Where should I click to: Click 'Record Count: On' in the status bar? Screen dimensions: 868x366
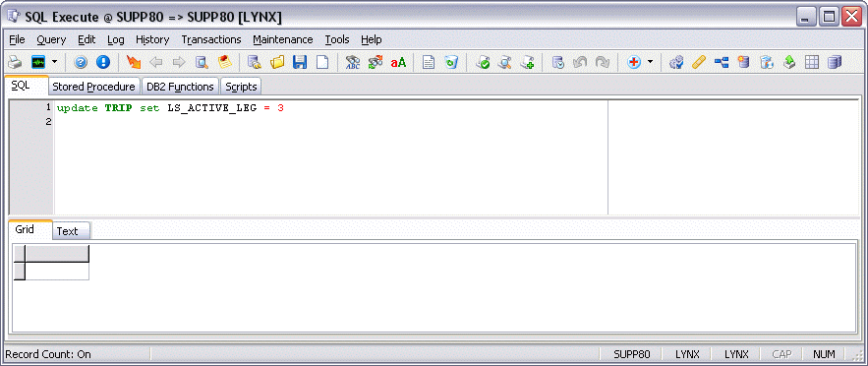[47, 354]
